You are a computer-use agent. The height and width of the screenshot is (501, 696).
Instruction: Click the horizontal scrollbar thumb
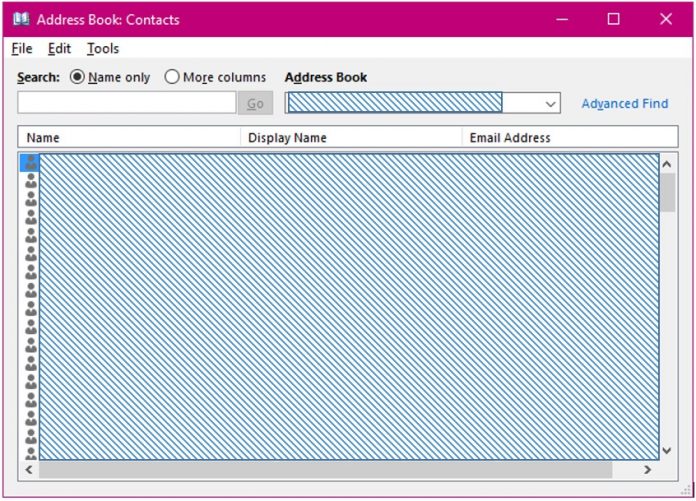click(x=325, y=470)
